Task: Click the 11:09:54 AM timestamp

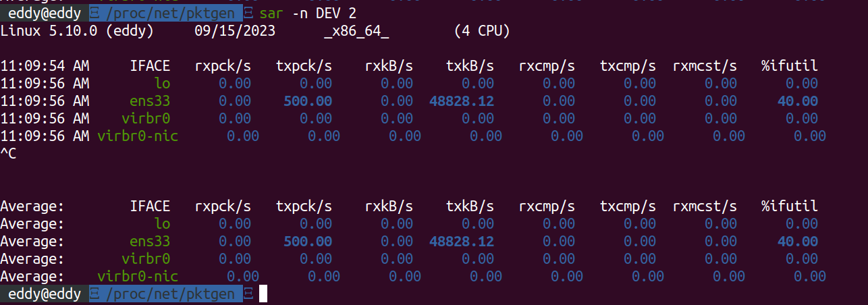Action: tap(45, 66)
